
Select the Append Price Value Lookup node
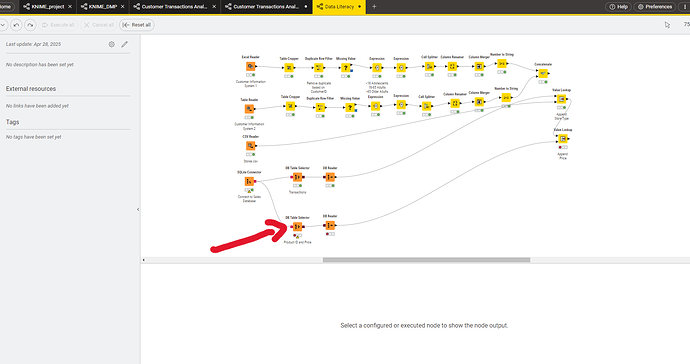562,139
